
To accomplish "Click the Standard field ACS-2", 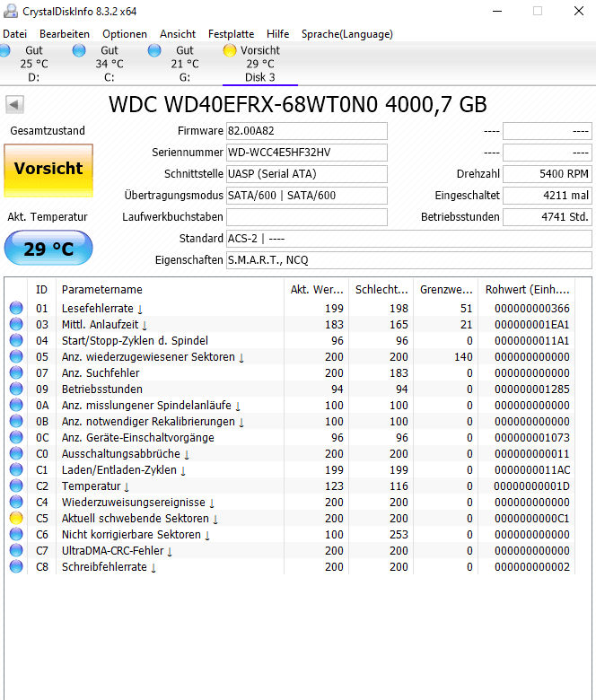I will [x=409, y=239].
